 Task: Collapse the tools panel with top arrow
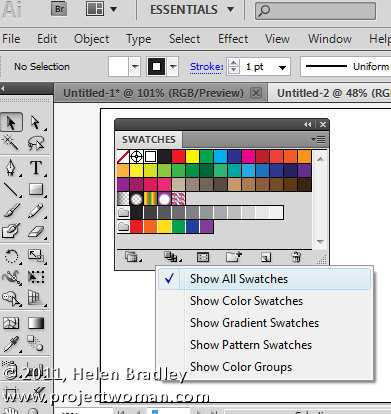click(x=3, y=89)
